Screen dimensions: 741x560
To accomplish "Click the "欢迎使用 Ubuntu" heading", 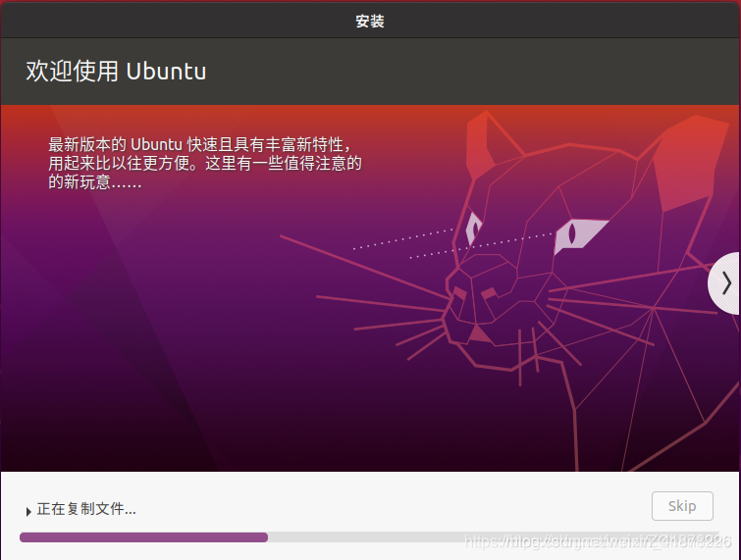I will click(116, 72).
